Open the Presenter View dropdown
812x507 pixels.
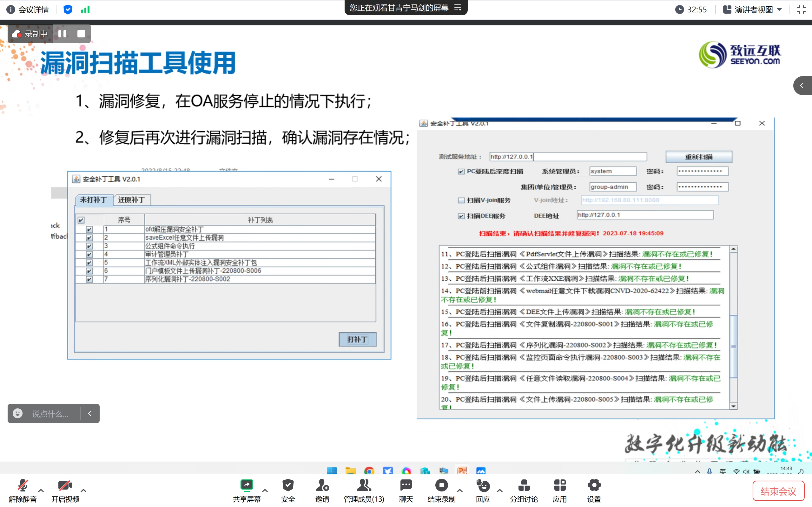tap(753, 10)
